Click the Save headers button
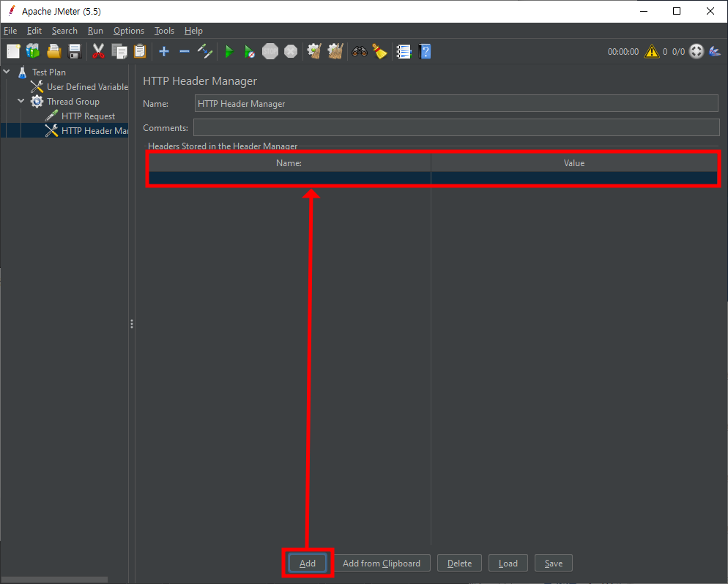The image size is (728, 584). click(x=554, y=563)
